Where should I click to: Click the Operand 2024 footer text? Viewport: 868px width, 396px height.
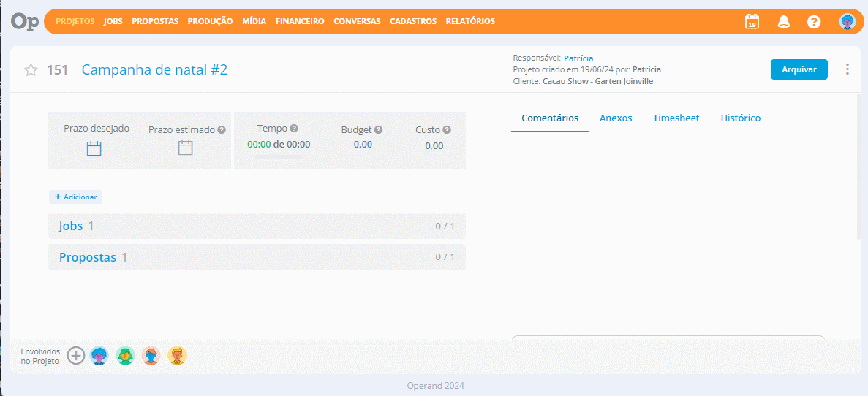coord(435,386)
